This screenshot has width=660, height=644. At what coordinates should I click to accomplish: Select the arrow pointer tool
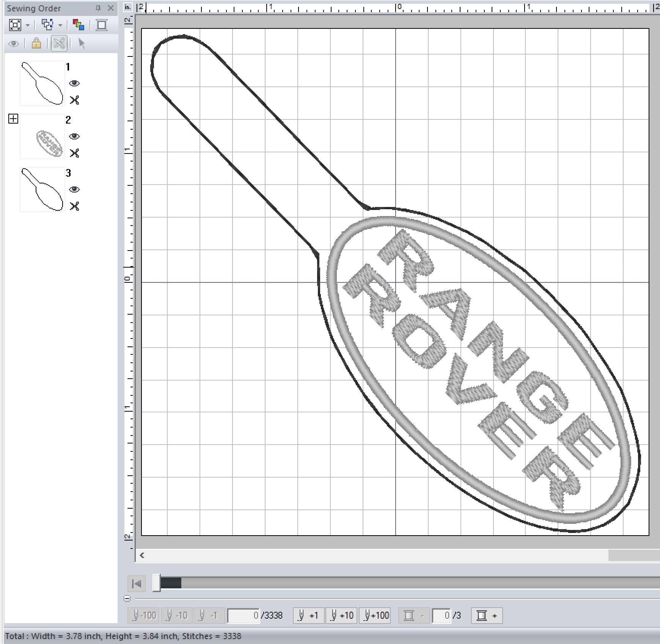[x=82, y=43]
